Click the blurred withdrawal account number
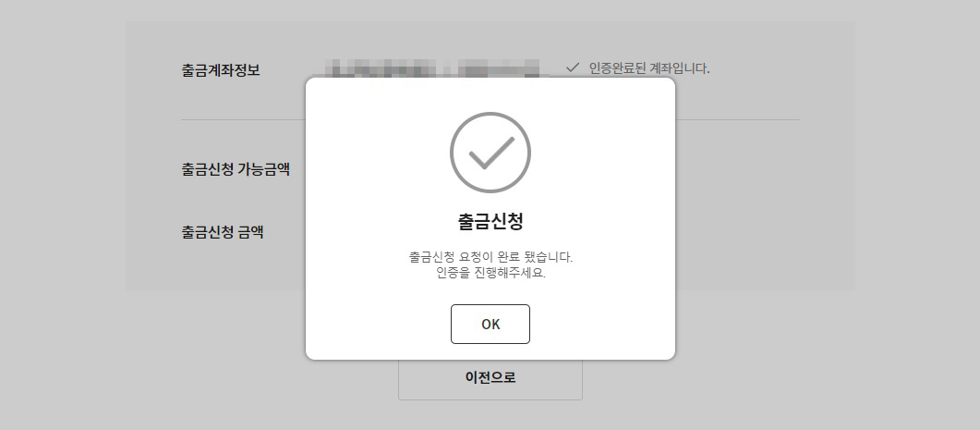980x430 pixels. [436, 68]
